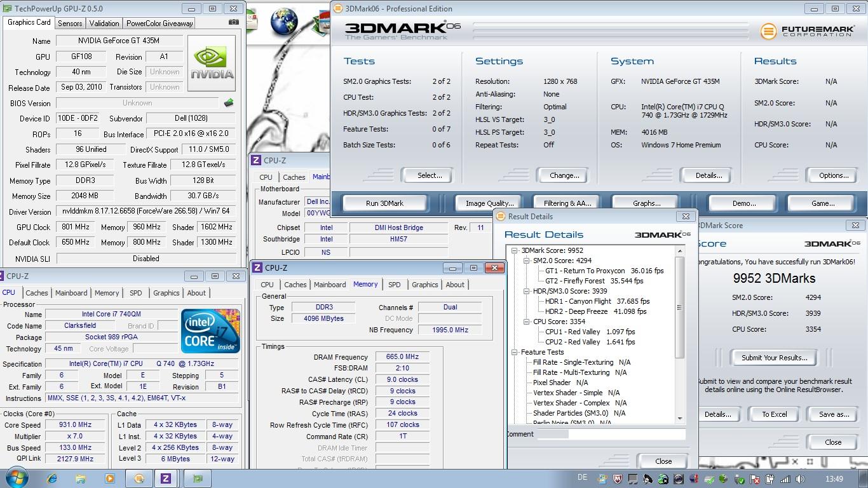Open the Windows Start menu orb
Viewport: 868px width, 488px height.
[x=17, y=478]
